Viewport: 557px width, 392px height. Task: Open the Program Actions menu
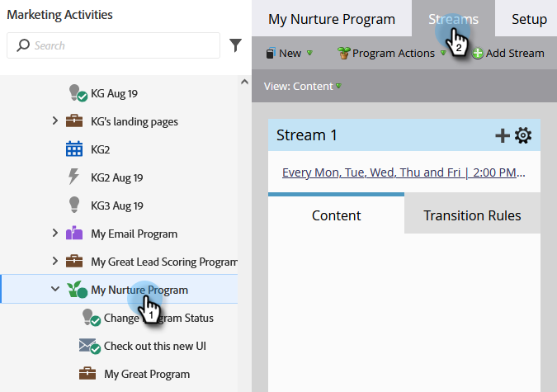coord(391,53)
